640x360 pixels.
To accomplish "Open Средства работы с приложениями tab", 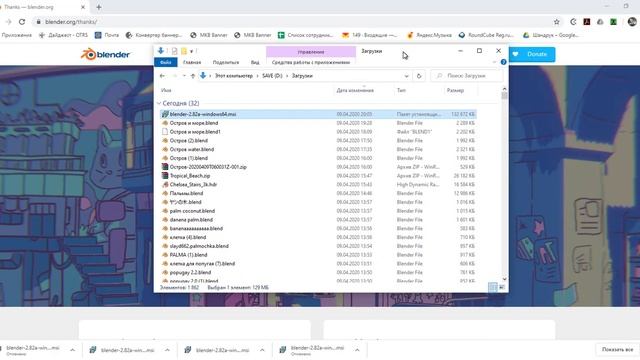I will point(311,62).
